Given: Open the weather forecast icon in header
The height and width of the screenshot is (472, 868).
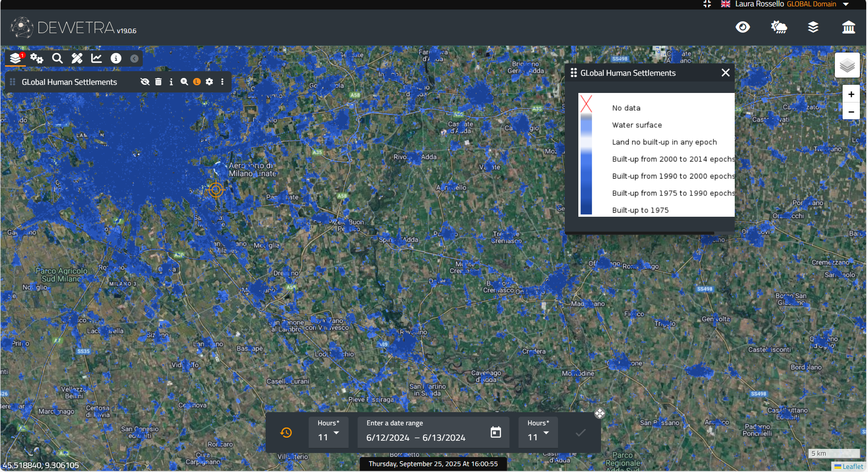Looking at the screenshot, I should tap(779, 28).
